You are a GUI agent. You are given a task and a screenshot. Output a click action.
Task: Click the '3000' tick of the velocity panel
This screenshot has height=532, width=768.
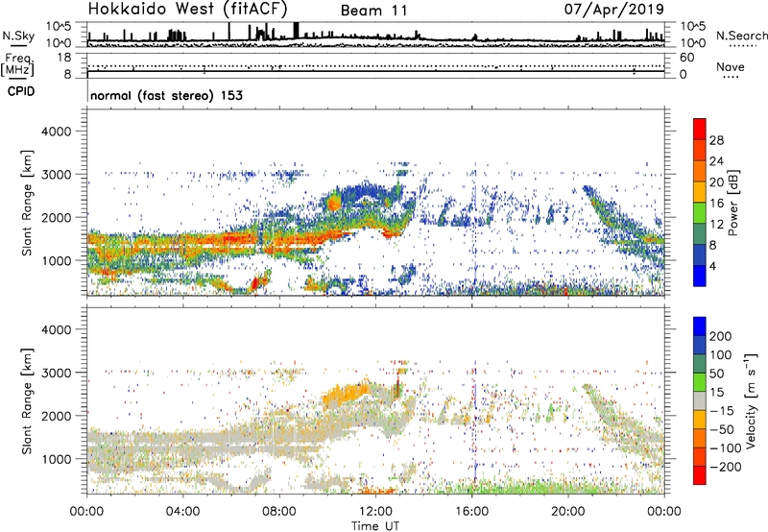[x=57, y=373]
